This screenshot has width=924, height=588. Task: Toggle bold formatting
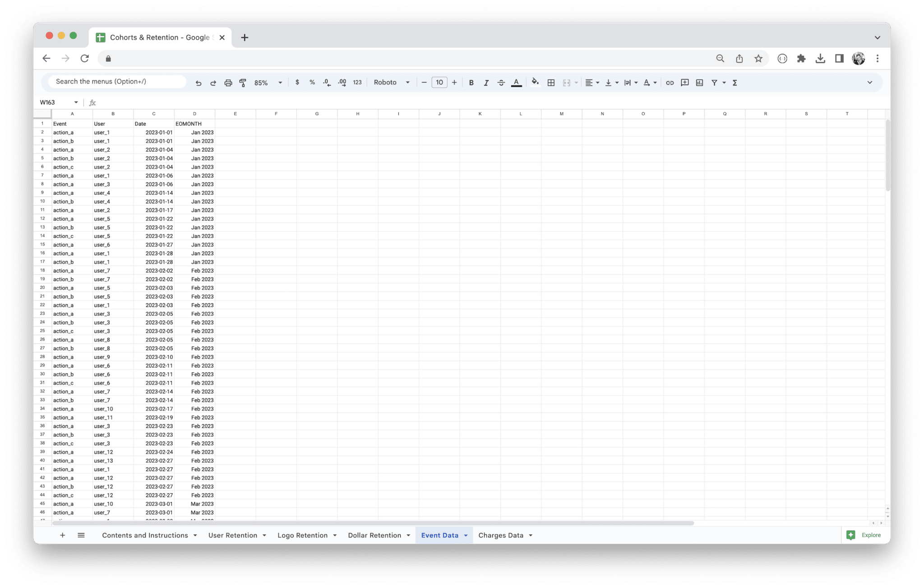coord(471,83)
